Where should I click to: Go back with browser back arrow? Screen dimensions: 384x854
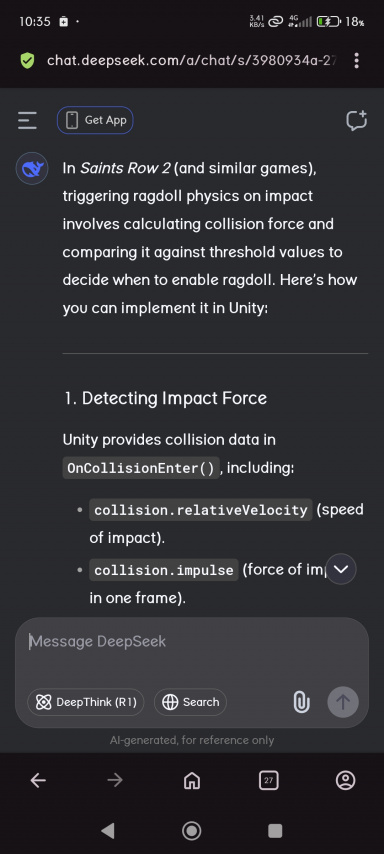click(x=38, y=781)
